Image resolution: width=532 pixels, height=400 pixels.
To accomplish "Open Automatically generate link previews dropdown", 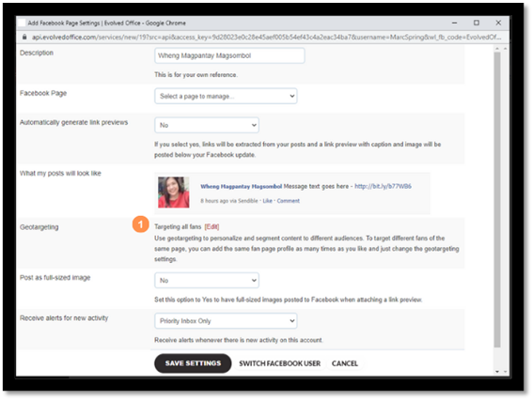I will (207, 125).
